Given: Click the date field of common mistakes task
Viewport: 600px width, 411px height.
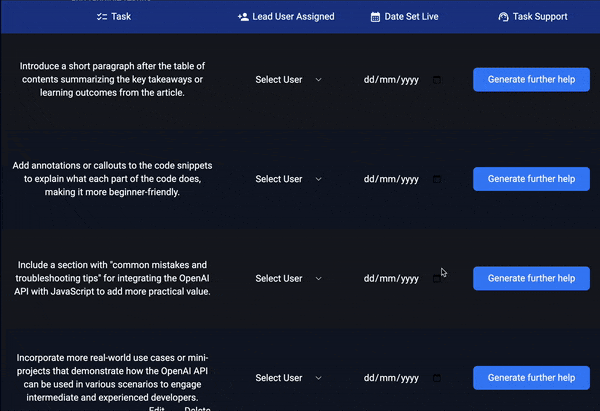Looking at the screenshot, I should coord(402,279).
